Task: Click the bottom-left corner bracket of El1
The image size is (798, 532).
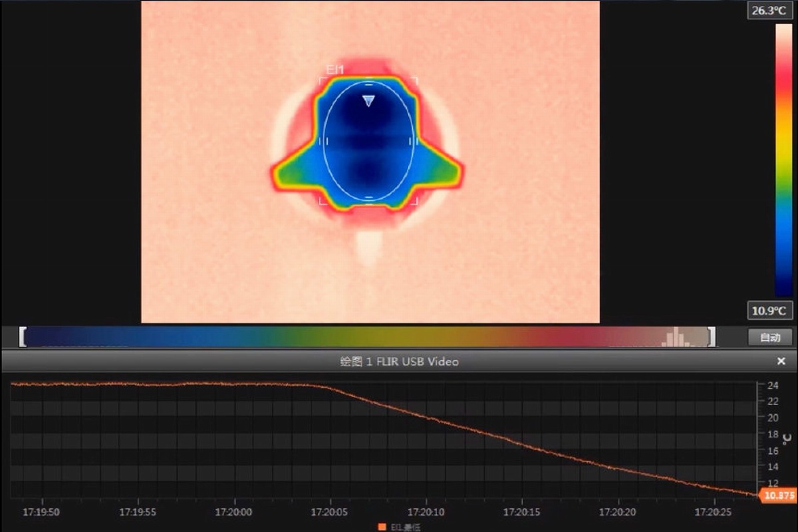Action: pos(322,201)
